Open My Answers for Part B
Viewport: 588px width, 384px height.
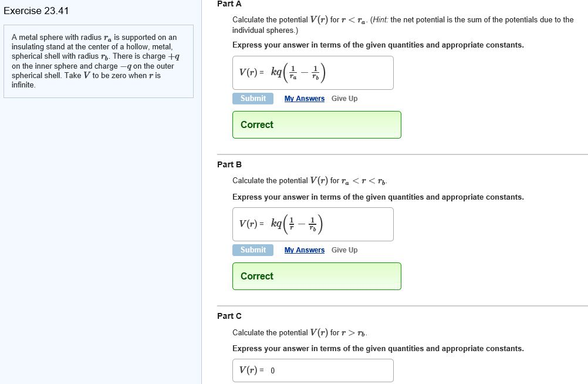(x=304, y=250)
